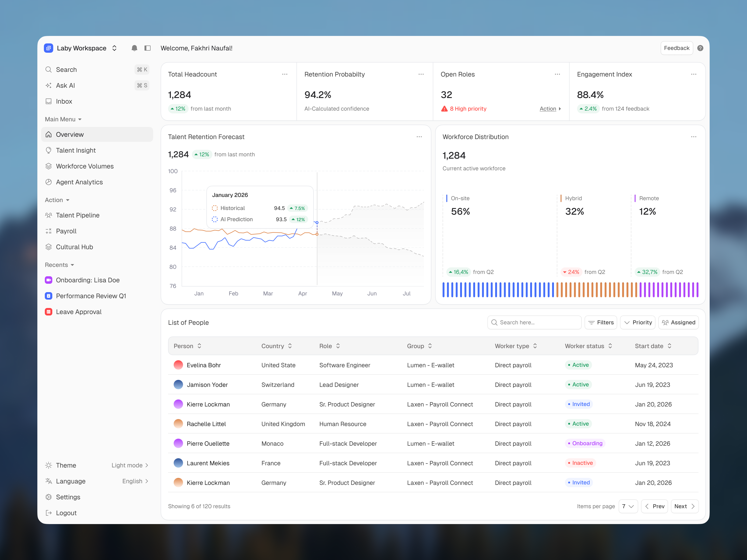This screenshot has height=560, width=747.
Task: Toggle the sidebar collapse icon
Action: [148, 48]
